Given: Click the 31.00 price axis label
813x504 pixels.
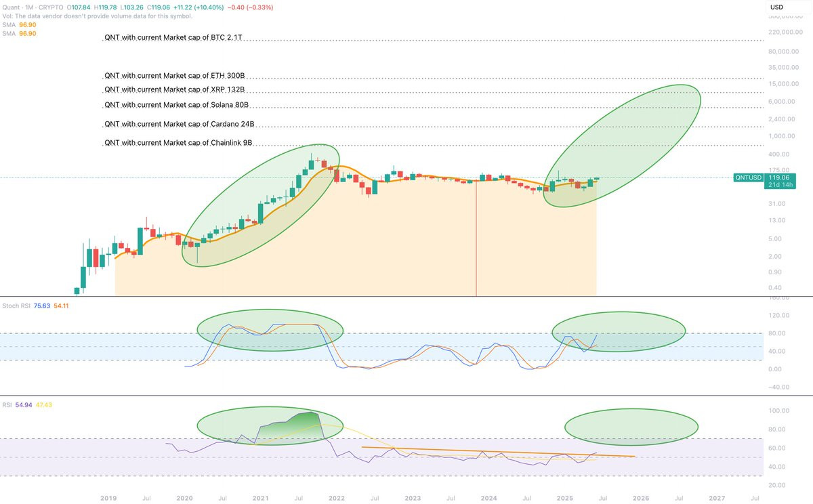Looking at the screenshot, I should coord(777,203).
